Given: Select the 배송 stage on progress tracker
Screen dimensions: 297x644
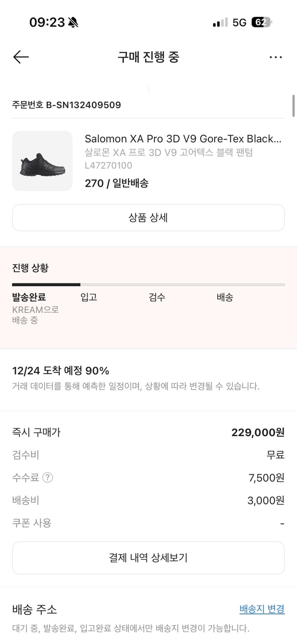Looking at the screenshot, I should [x=224, y=297].
